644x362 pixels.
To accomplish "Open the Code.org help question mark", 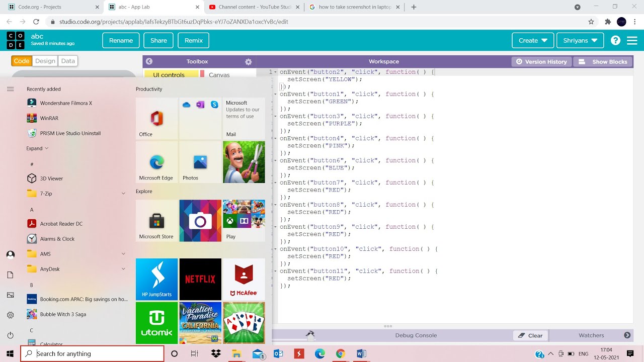I will point(615,40).
